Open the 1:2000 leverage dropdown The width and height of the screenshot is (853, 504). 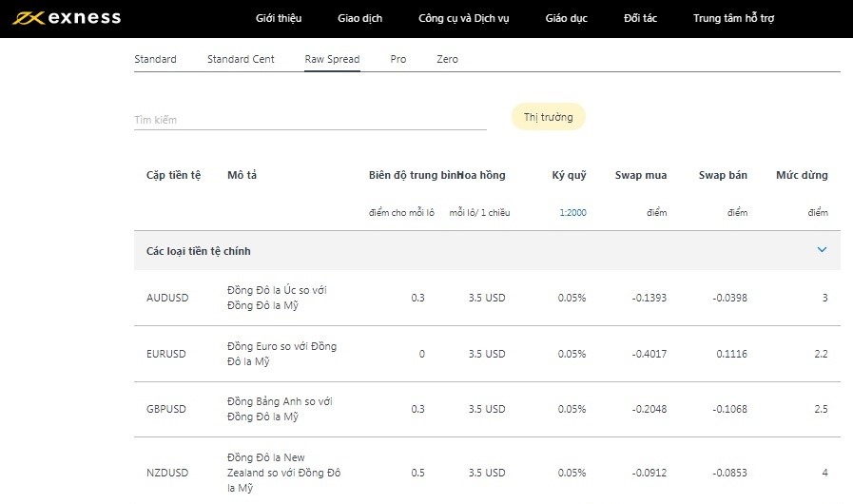[572, 212]
